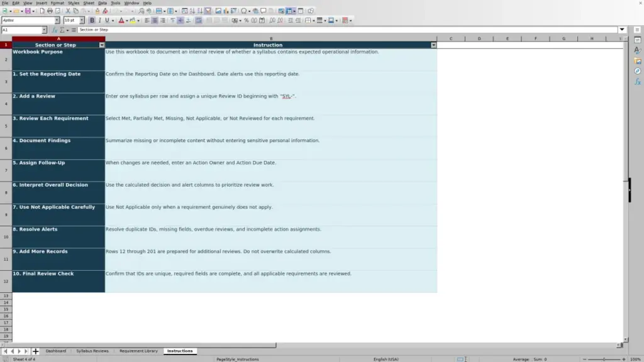Toggle Wrap Text button
644x362 pixels.
[198, 20]
